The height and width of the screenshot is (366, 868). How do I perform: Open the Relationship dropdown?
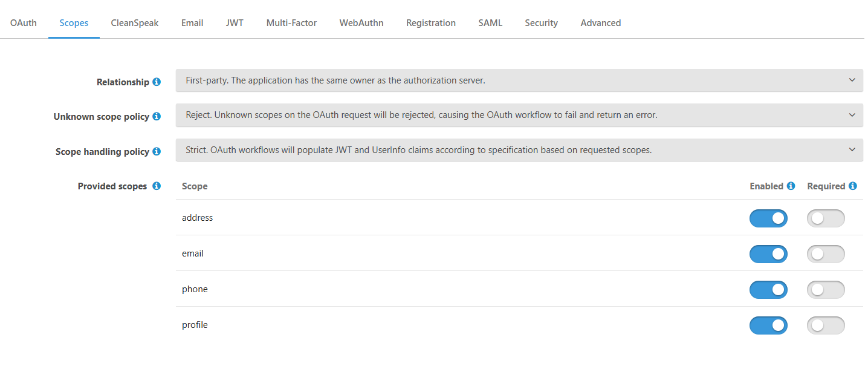519,80
